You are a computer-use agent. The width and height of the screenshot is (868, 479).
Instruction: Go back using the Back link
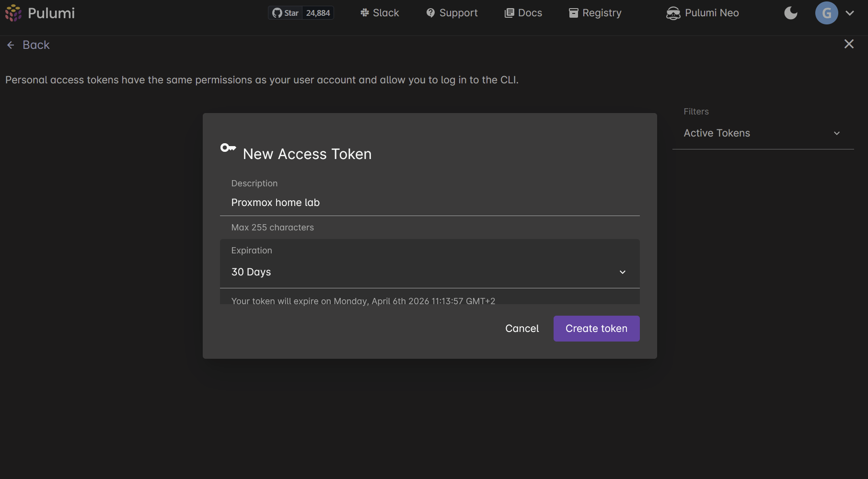(x=29, y=45)
